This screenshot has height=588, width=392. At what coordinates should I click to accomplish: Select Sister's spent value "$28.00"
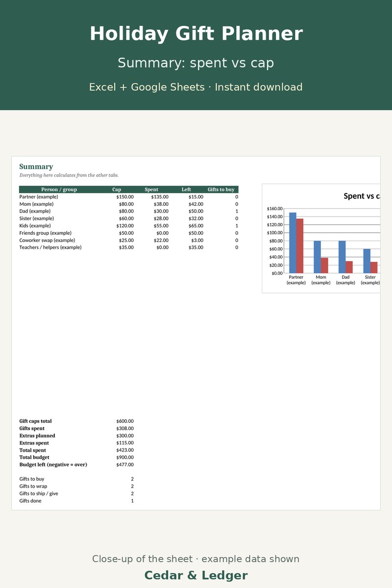click(x=161, y=218)
